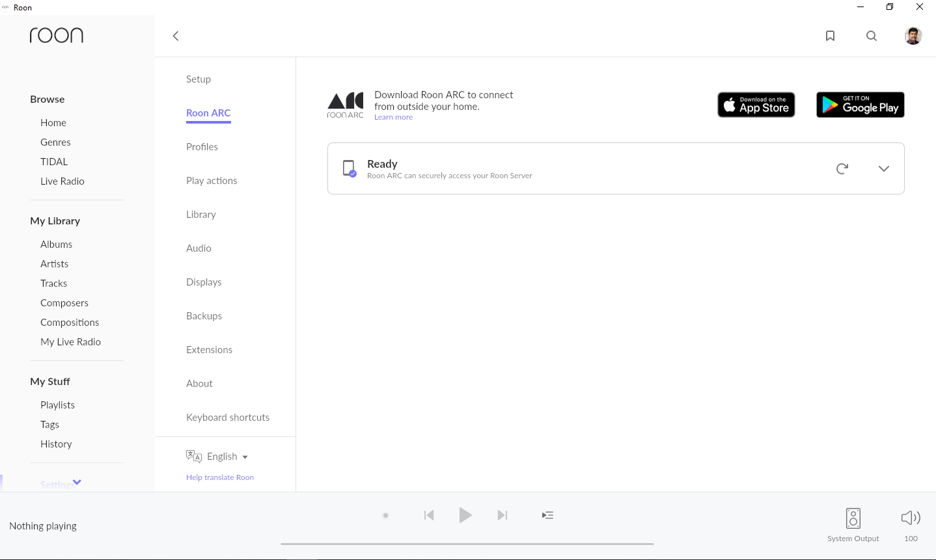
Task: Click the back arrow to go back
Action: coord(175,36)
